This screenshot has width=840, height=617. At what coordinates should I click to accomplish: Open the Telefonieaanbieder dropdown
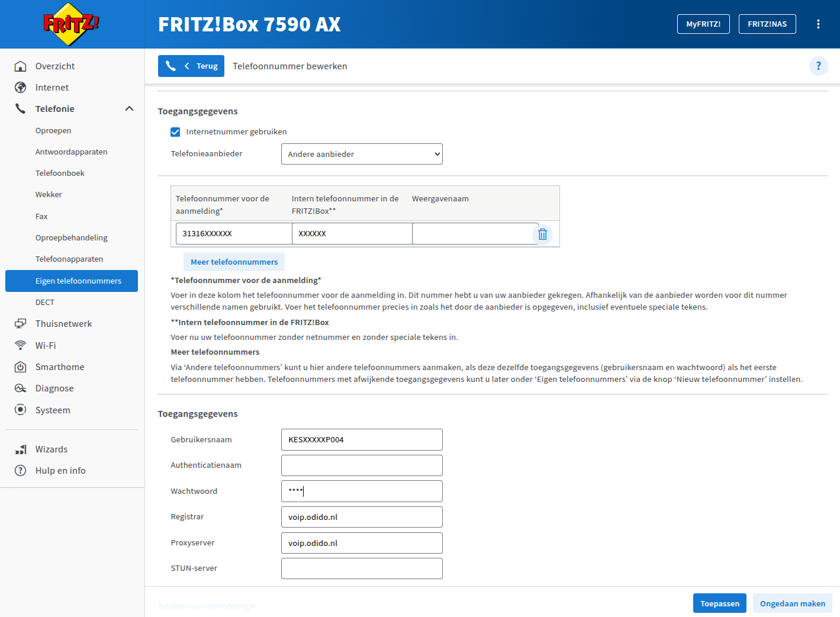(362, 154)
